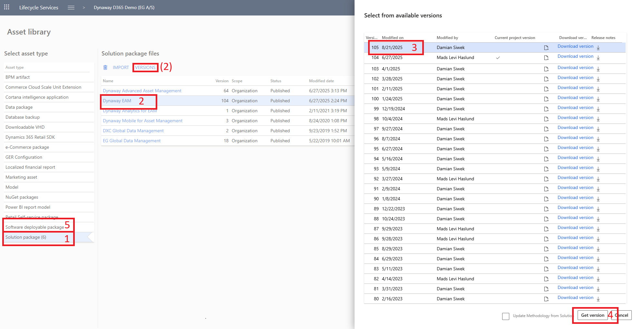Open release notes icon for version 104
The width and height of the screenshot is (644, 329).
pyautogui.click(x=546, y=58)
